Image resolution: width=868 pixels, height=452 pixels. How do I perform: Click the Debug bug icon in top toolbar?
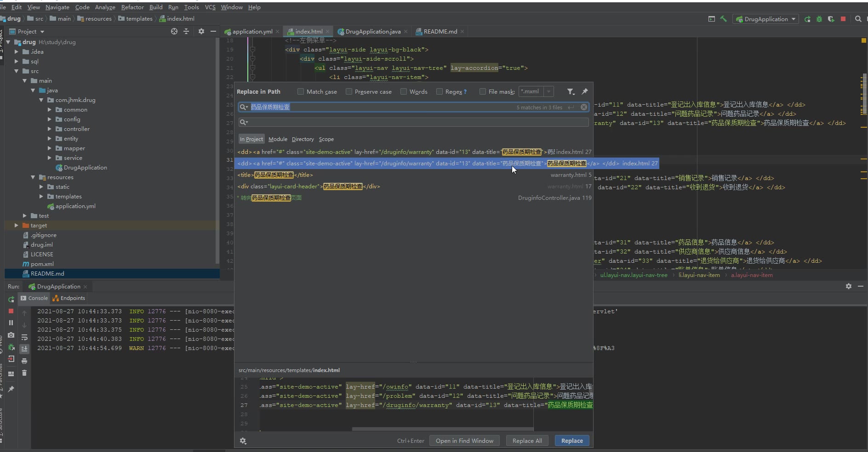[x=819, y=19]
